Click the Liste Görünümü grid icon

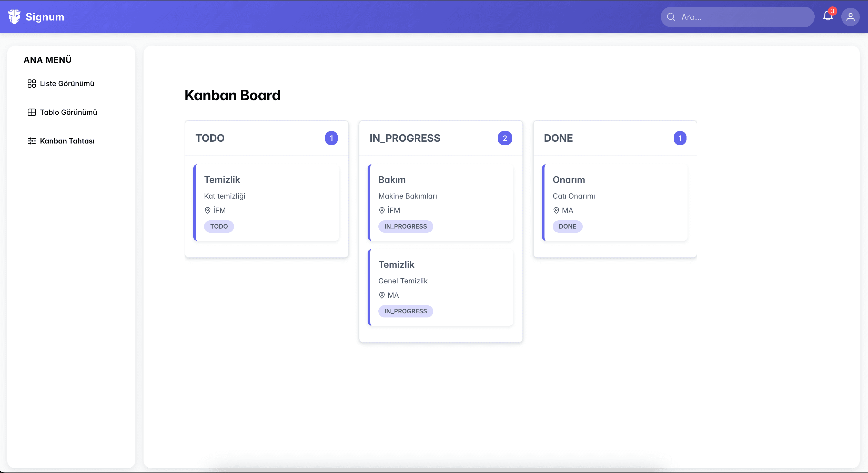[32, 84]
